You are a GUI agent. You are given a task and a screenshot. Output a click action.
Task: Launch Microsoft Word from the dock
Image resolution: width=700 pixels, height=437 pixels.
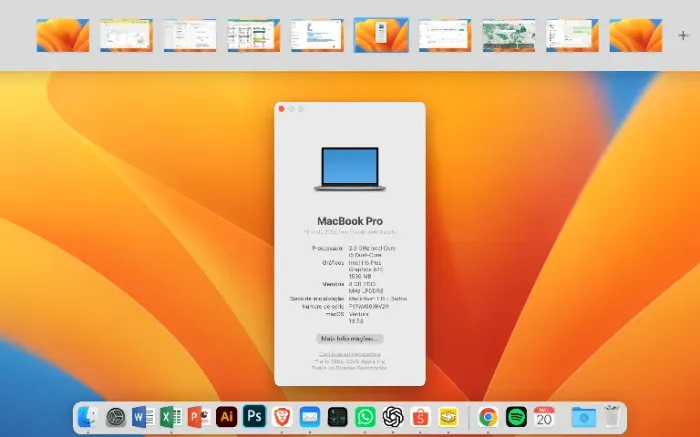point(143,417)
